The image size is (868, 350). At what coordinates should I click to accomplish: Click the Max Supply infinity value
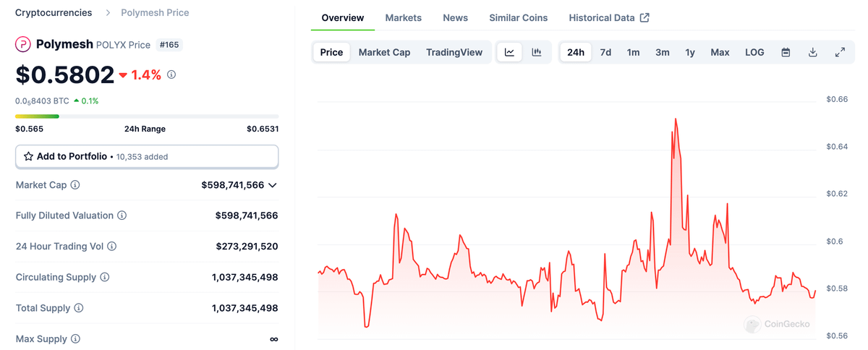pyautogui.click(x=273, y=339)
